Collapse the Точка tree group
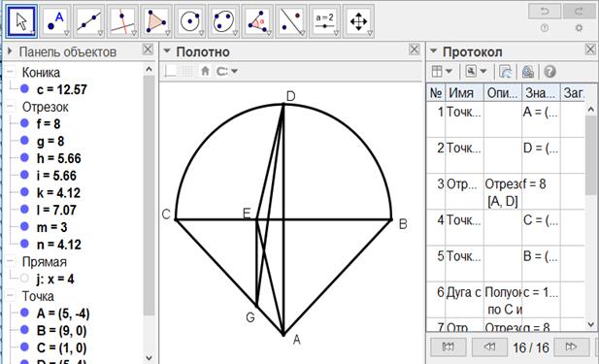599x364 pixels. 11,296
